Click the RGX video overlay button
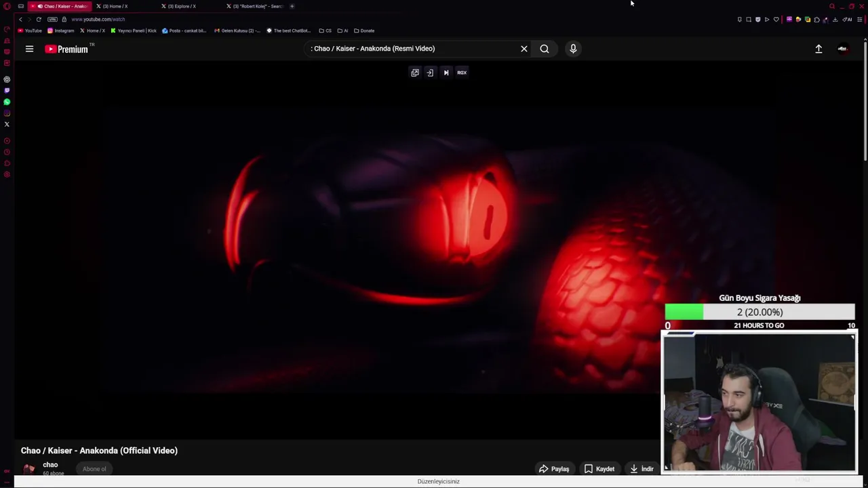The image size is (868, 488). tap(462, 73)
